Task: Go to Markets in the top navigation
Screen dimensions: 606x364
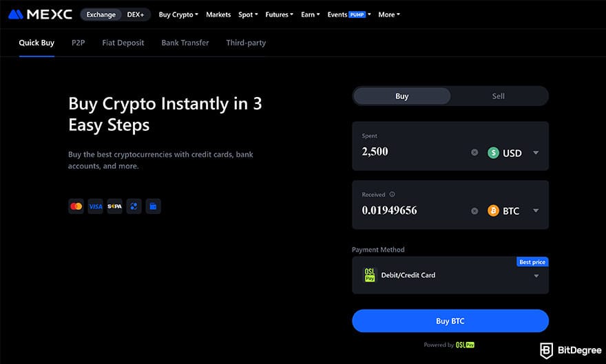Action: coord(218,14)
